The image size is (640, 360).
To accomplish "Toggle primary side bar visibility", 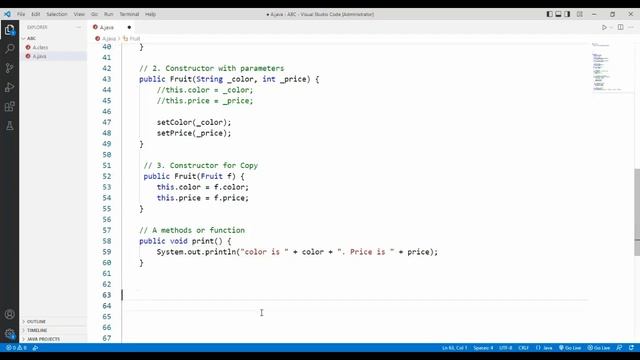I will click(x=549, y=14).
